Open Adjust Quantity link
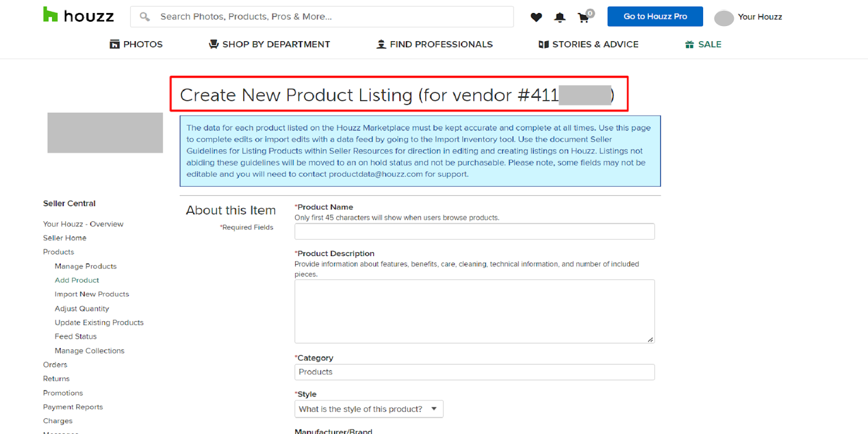The image size is (868, 434). (x=82, y=309)
